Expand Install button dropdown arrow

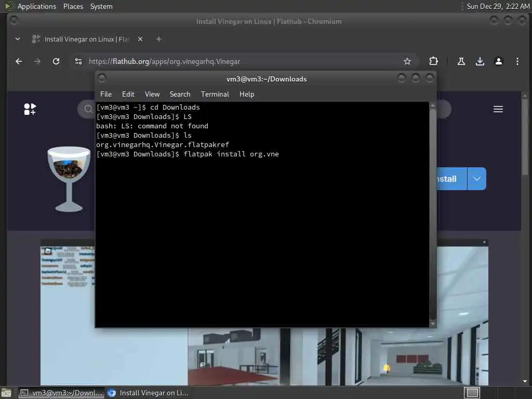click(x=477, y=179)
